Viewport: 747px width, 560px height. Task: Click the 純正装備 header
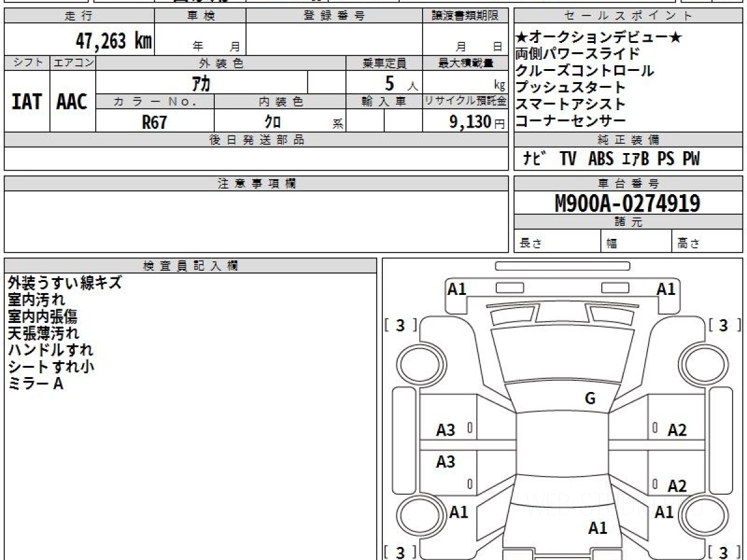coord(629,140)
